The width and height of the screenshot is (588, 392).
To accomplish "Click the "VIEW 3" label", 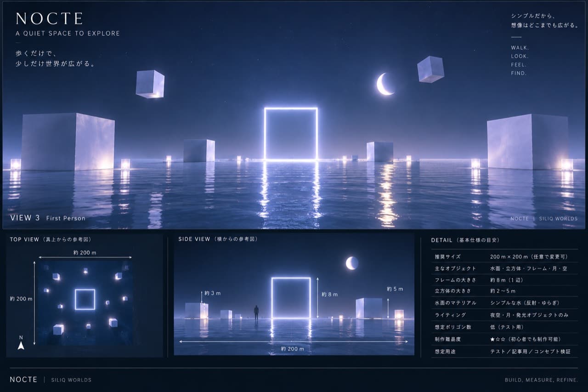I will point(25,218).
